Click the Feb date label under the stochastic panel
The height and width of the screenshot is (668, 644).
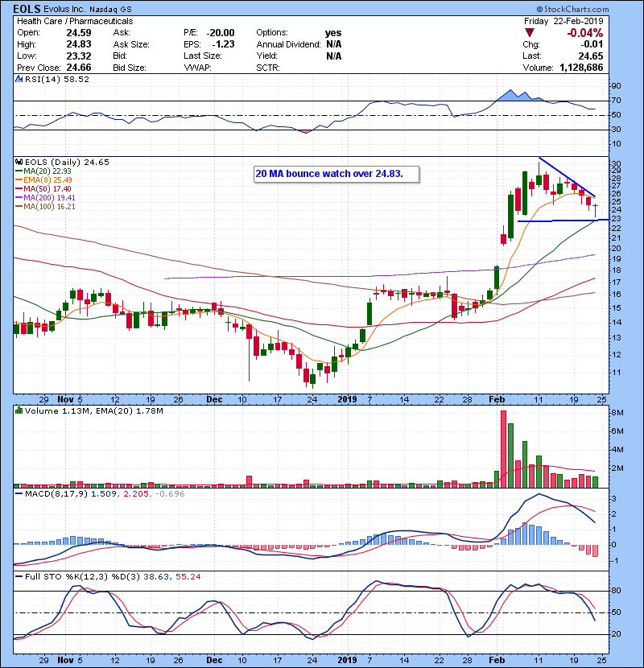tap(497, 660)
